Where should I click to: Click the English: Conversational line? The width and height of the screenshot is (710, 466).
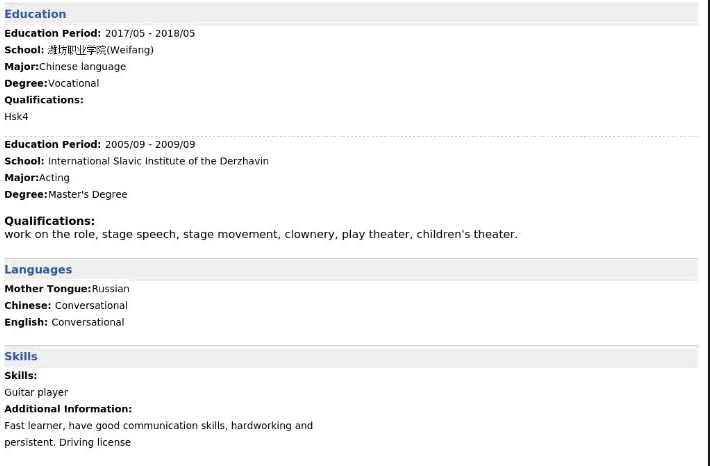point(64,323)
